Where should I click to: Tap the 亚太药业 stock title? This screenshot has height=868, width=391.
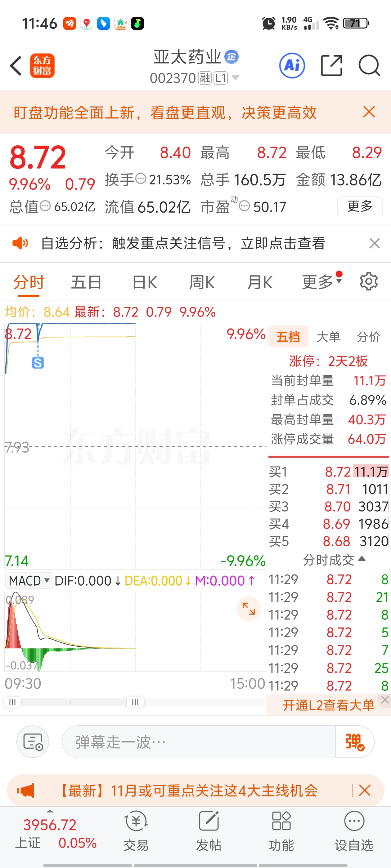[x=187, y=57]
